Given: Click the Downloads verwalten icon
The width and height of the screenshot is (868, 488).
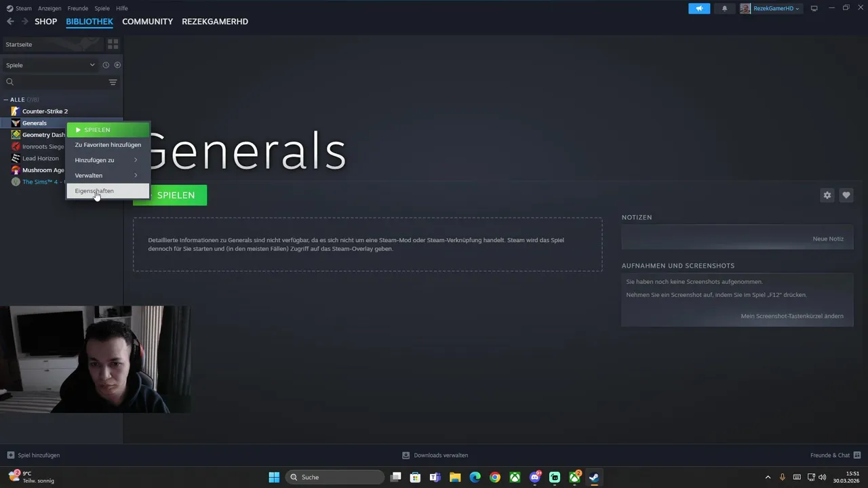Looking at the screenshot, I should (x=406, y=455).
